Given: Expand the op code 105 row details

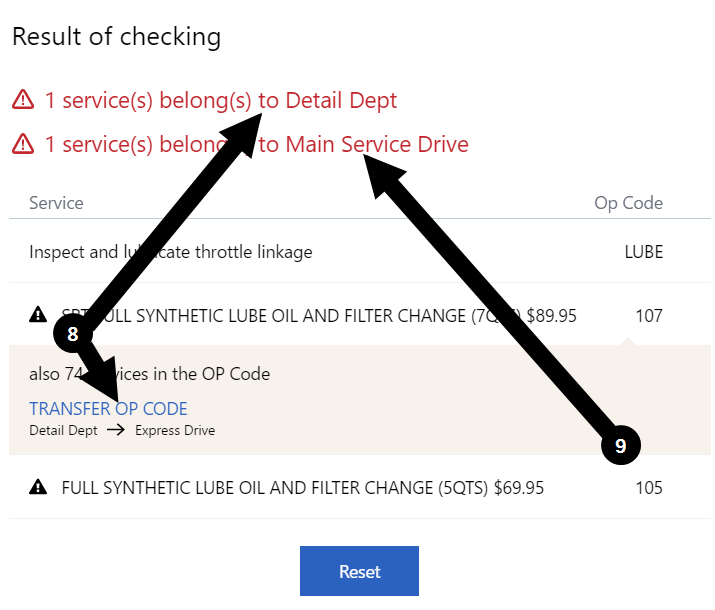Looking at the screenshot, I should (649, 487).
